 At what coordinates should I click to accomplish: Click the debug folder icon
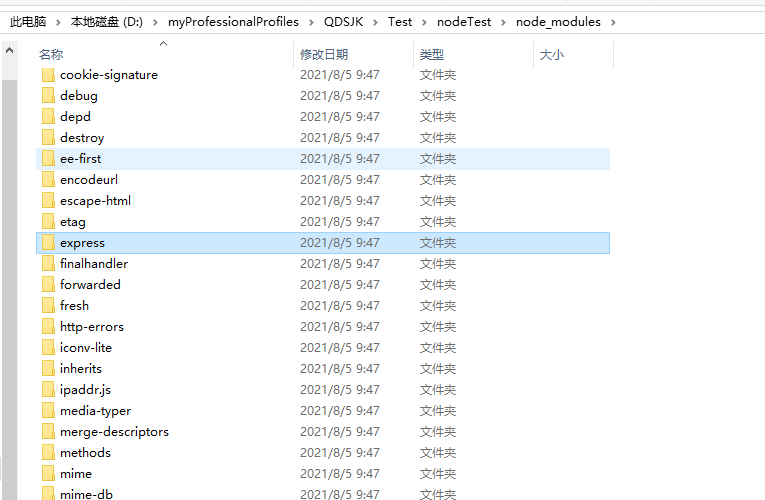(48, 96)
